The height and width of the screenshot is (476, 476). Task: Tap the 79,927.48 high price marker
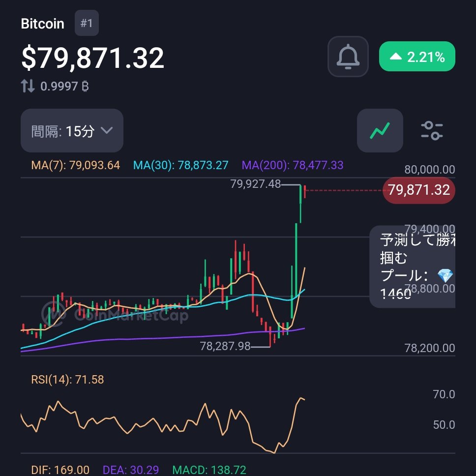click(255, 184)
